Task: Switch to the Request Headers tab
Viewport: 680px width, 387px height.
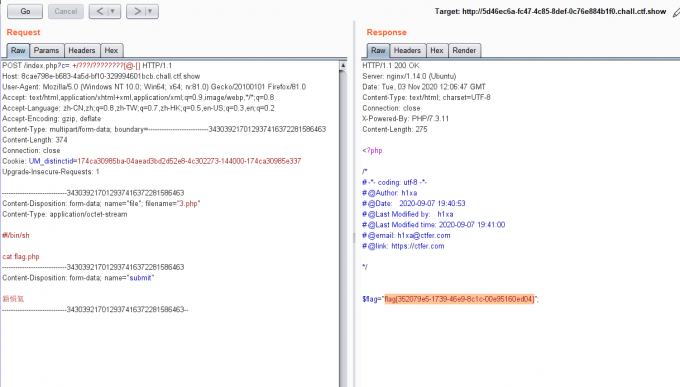Action: [82, 50]
